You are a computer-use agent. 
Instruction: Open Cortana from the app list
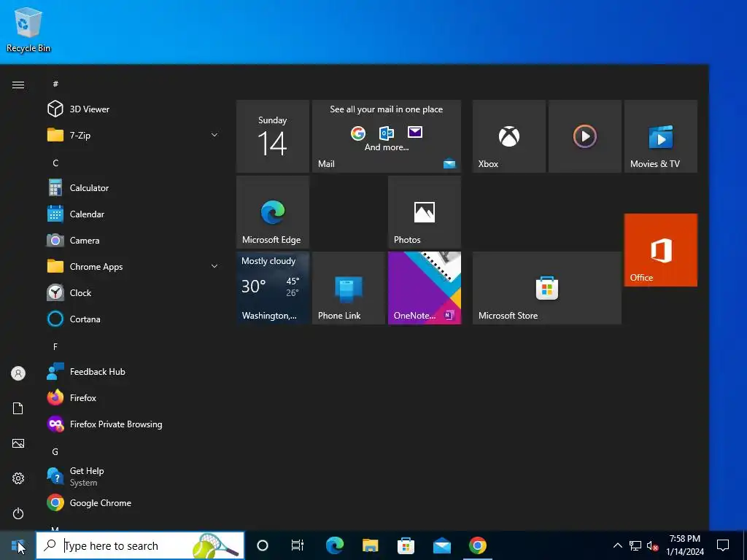133,319
